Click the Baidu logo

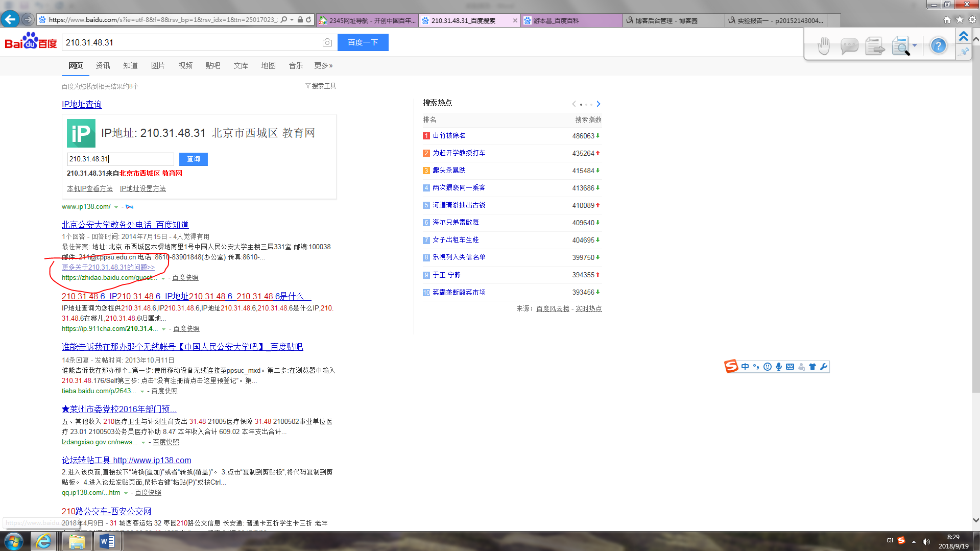tap(31, 41)
